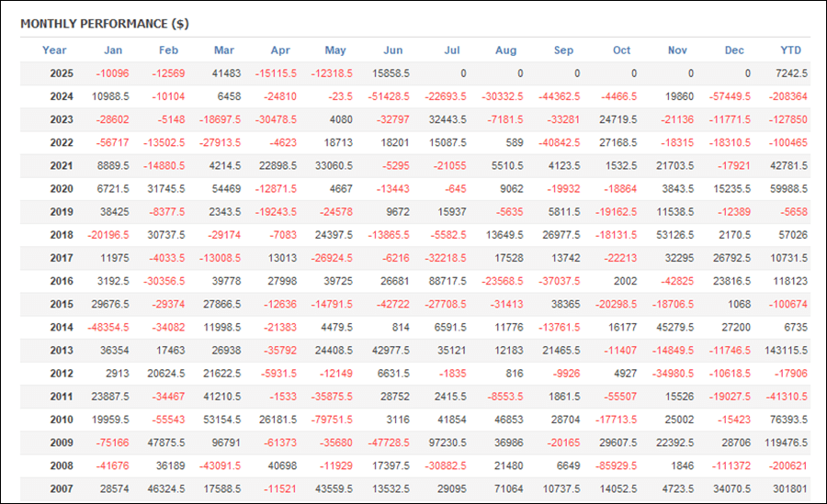Select the 2008 year row label

pyautogui.click(x=62, y=465)
